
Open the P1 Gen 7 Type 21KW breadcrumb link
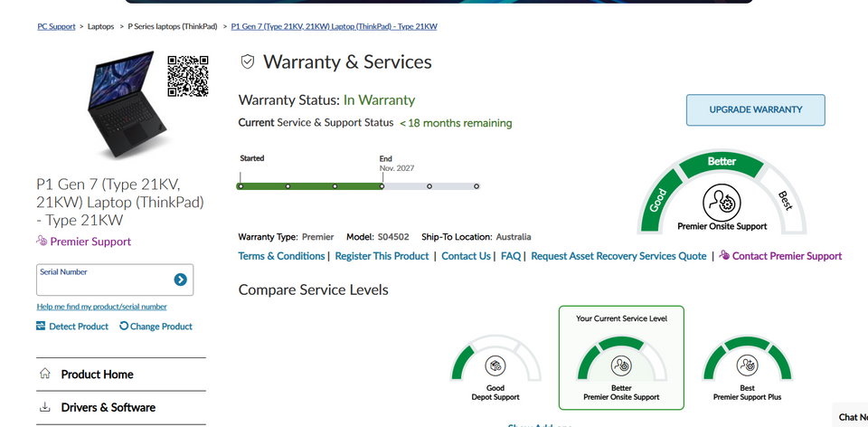(x=334, y=26)
